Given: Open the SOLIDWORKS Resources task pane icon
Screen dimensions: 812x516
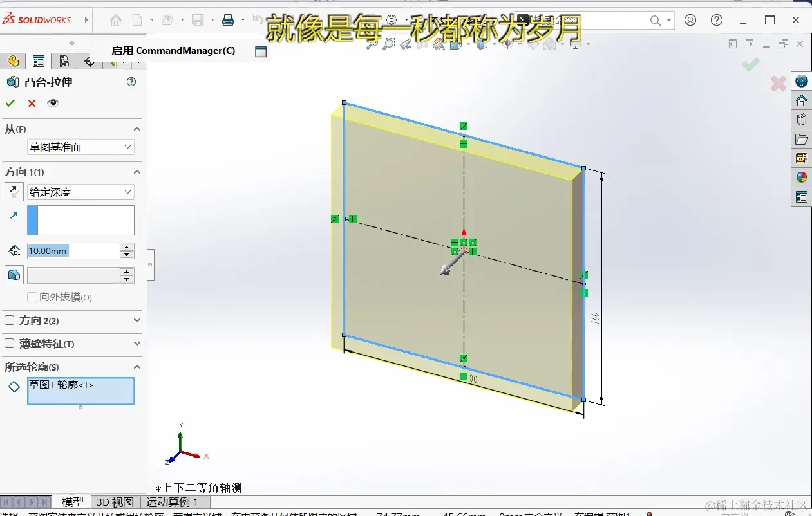Looking at the screenshot, I should pos(802,81).
